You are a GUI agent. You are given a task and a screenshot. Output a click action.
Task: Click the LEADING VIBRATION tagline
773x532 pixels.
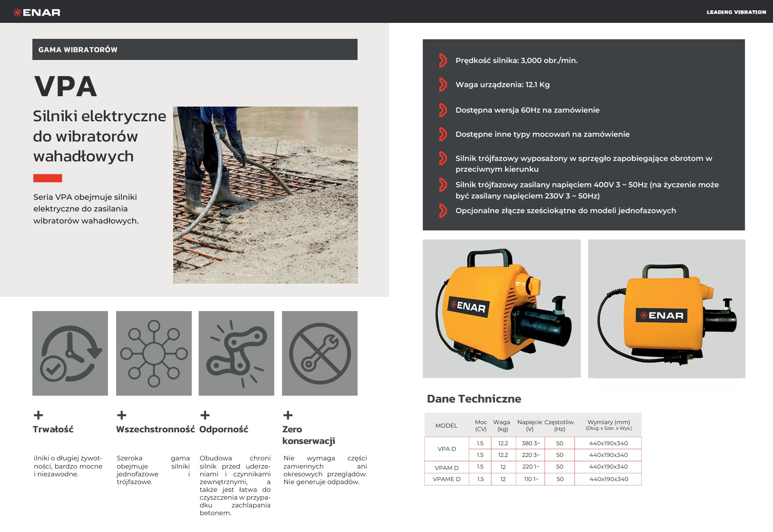(736, 12)
